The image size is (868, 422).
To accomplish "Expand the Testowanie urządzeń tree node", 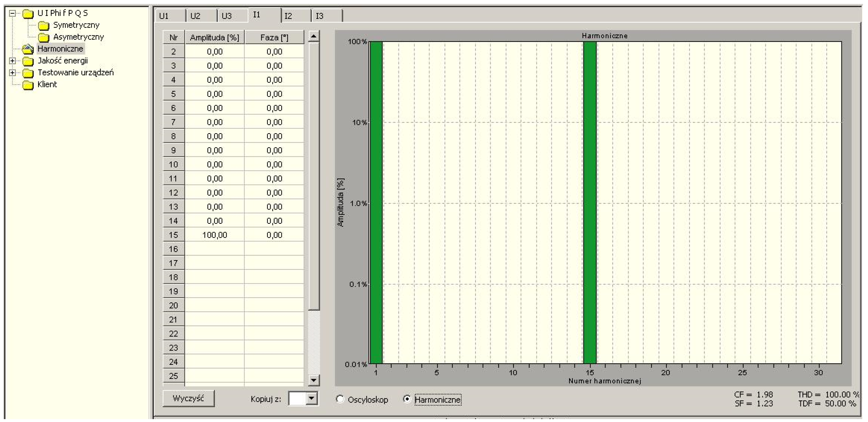I will coord(12,73).
